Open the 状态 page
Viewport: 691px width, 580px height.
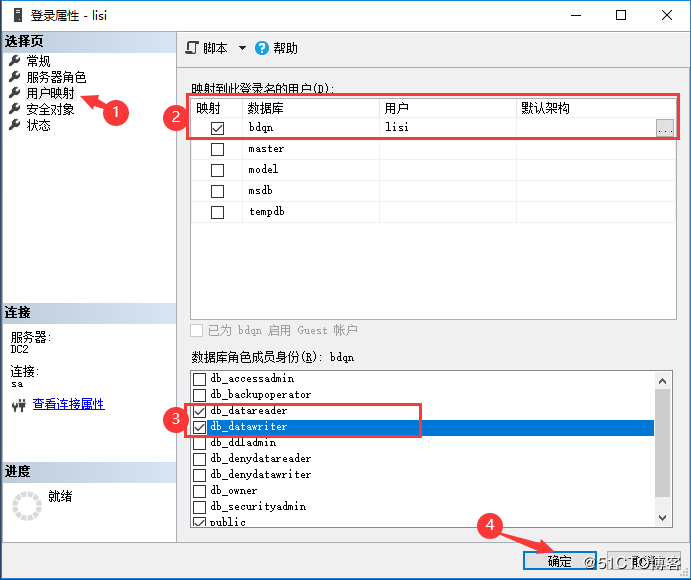[x=38, y=125]
